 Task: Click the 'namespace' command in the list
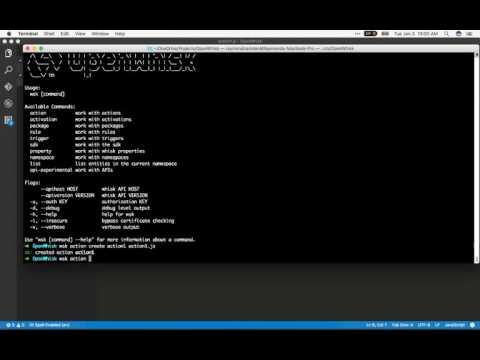(x=42, y=157)
